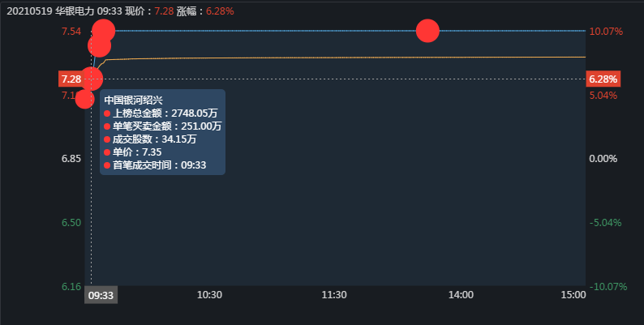Click the red bullet beside 首笔成交时间
The width and height of the screenshot is (644, 325).
[x=106, y=165]
